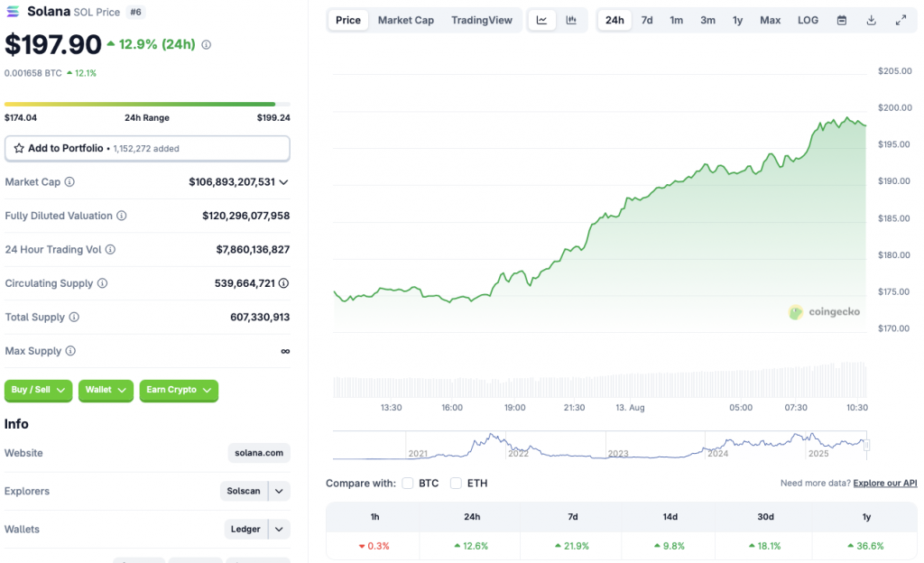The image size is (924, 563).
Task: Show Max Supply info icon
Action: (x=70, y=351)
